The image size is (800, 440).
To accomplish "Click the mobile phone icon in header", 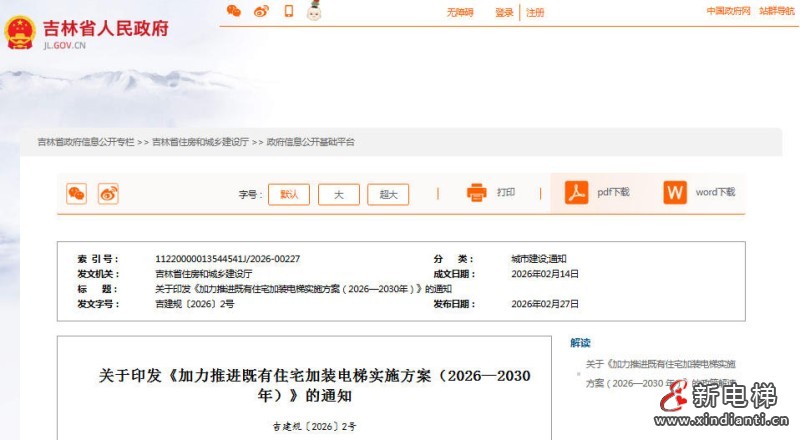I will 288,12.
